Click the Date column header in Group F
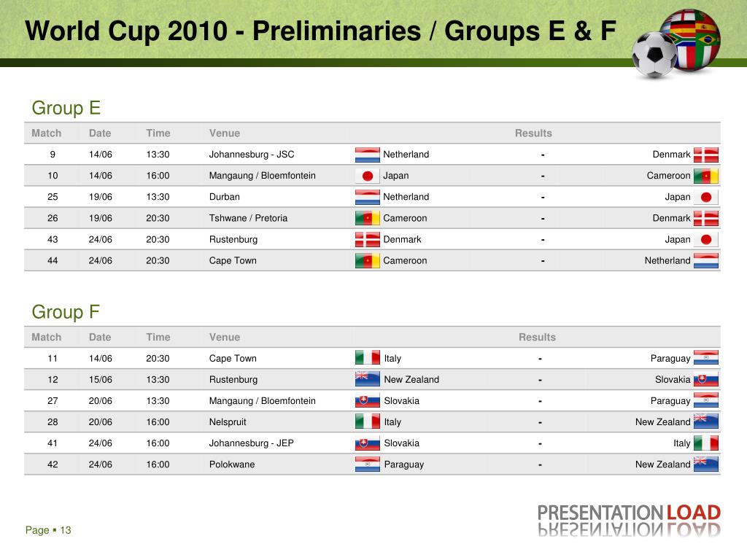The image size is (747, 560). [100, 337]
